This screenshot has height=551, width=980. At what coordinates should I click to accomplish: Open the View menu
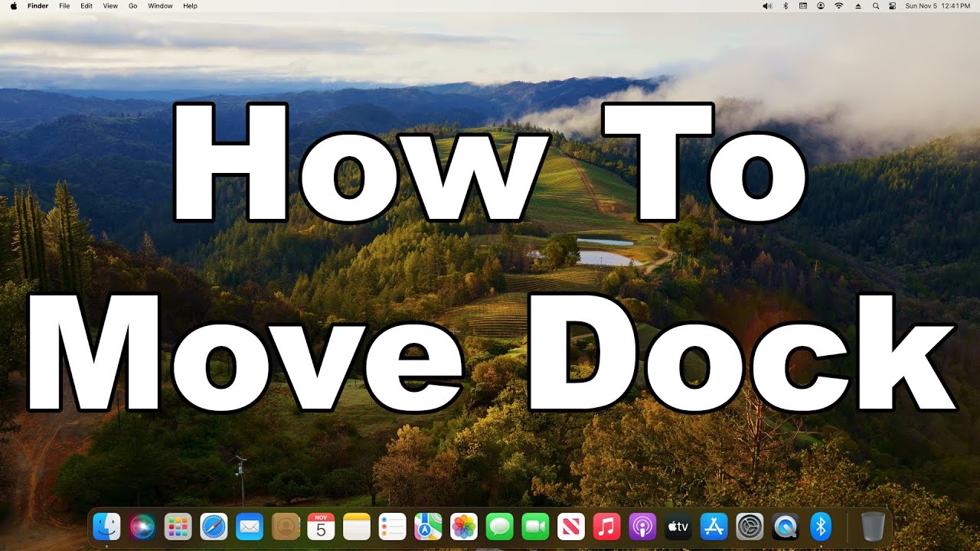pyautogui.click(x=110, y=5)
